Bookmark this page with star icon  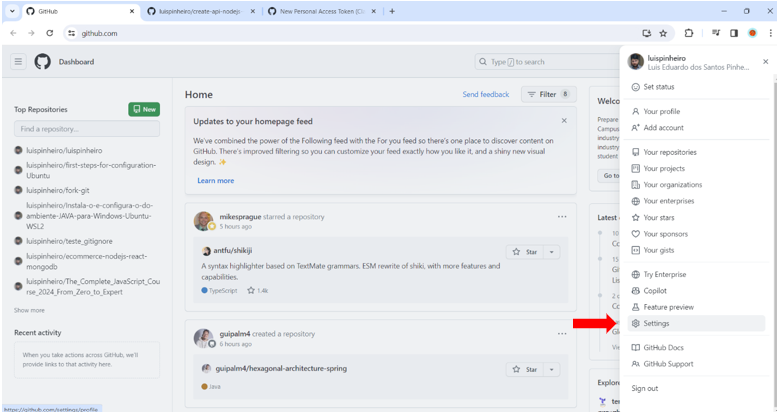click(663, 33)
